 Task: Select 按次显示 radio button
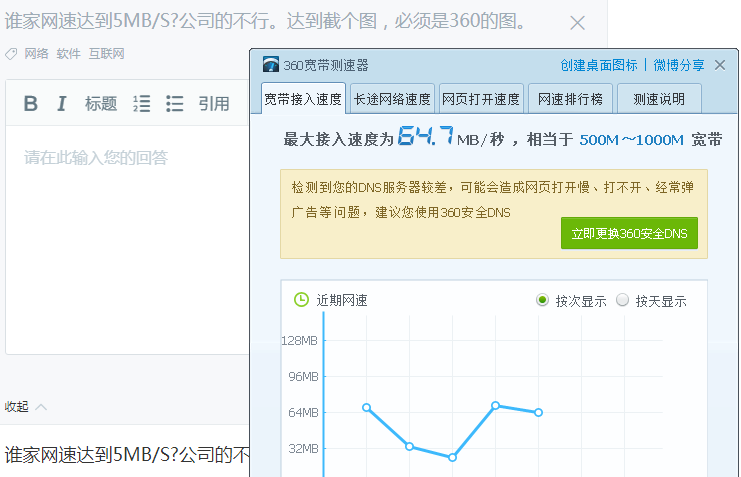point(543,300)
